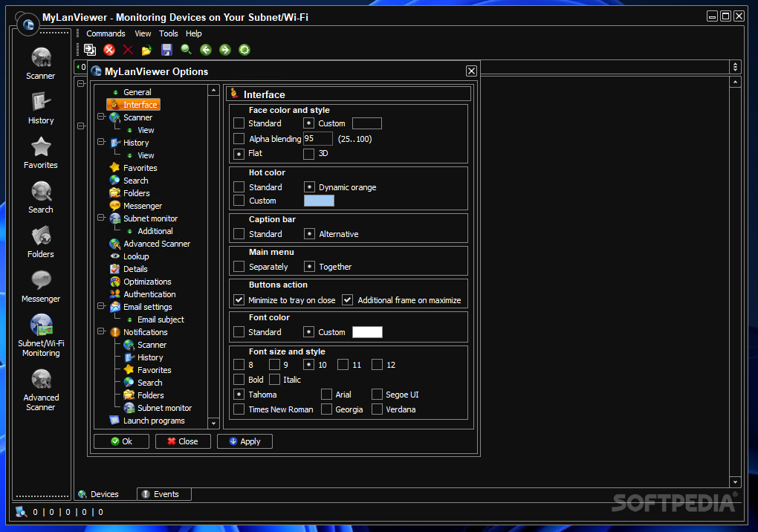Open the Scanner sidebar icon

pos(41,63)
